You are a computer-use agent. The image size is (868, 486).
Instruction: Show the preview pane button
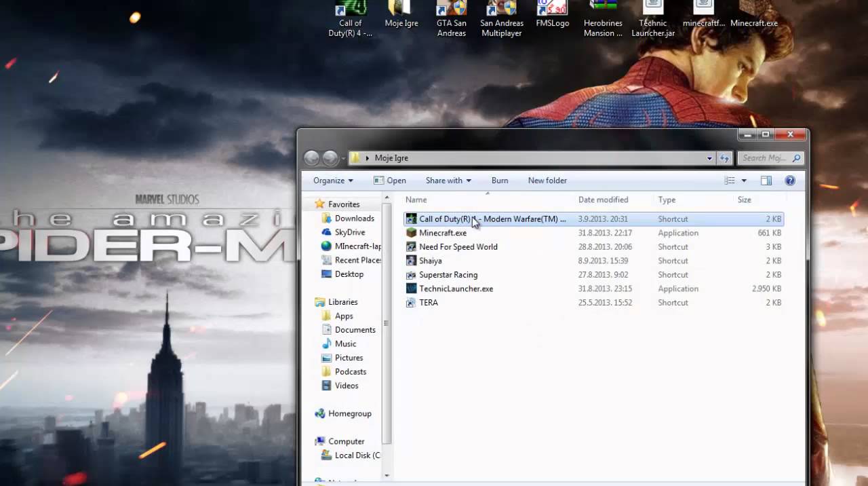pyautogui.click(x=766, y=181)
